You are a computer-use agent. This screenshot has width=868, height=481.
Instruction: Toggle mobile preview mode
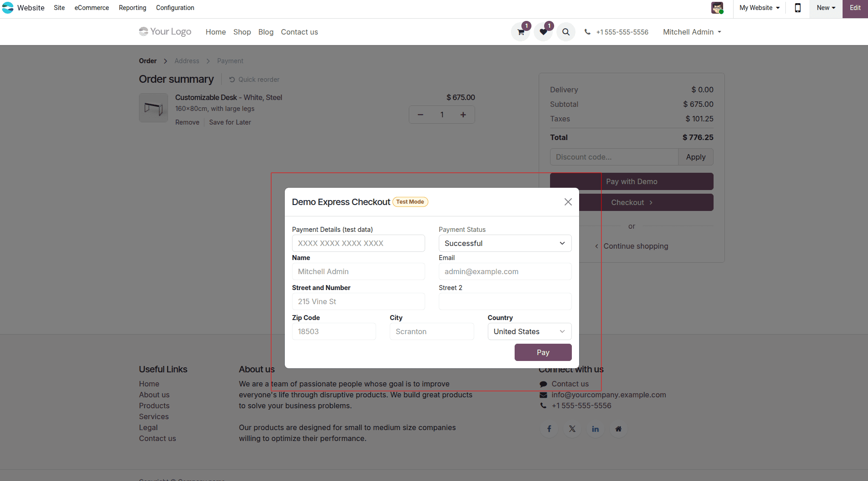[797, 8]
